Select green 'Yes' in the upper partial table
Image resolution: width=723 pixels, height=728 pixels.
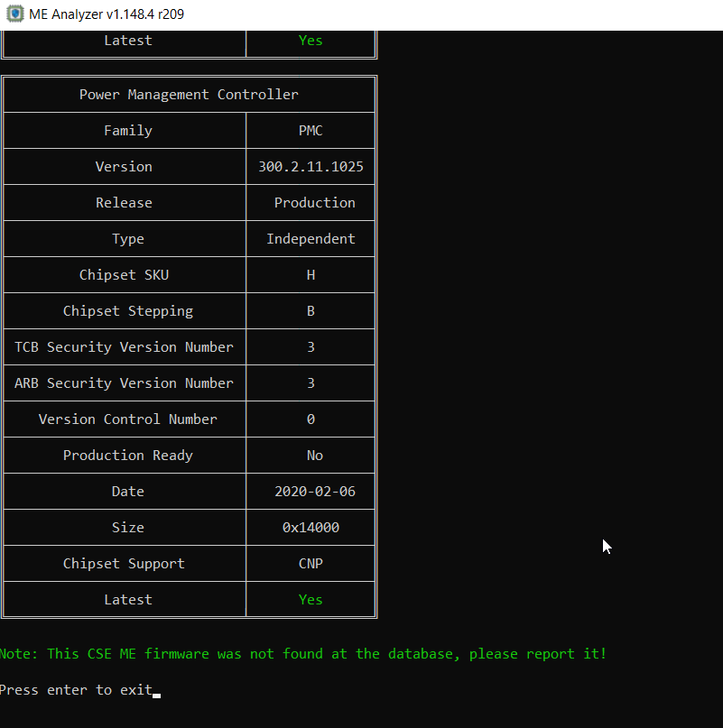(311, 41)
